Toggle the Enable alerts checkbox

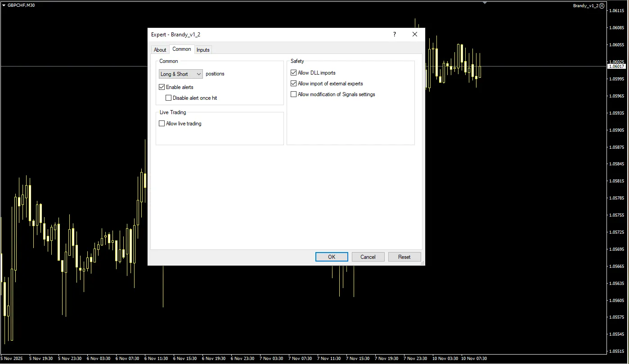click(x=162, y=87)
